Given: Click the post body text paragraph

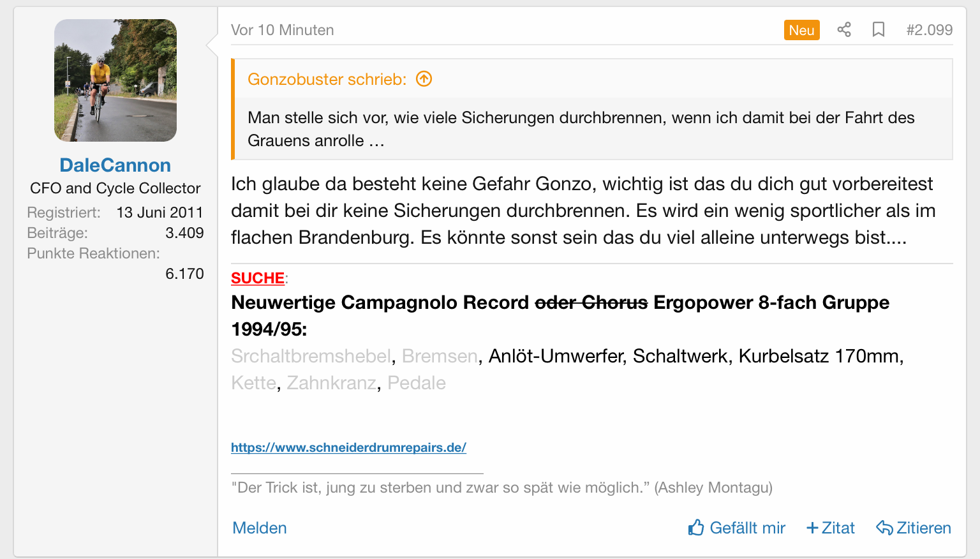Looking at the screenshot, I should click(x=583, y=211).
